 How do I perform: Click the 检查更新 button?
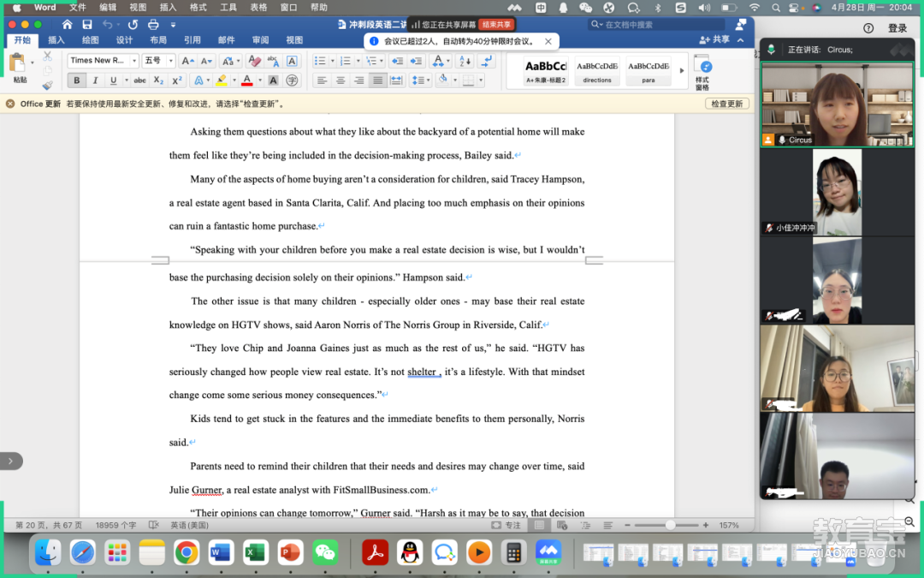(x=727, y=104)
